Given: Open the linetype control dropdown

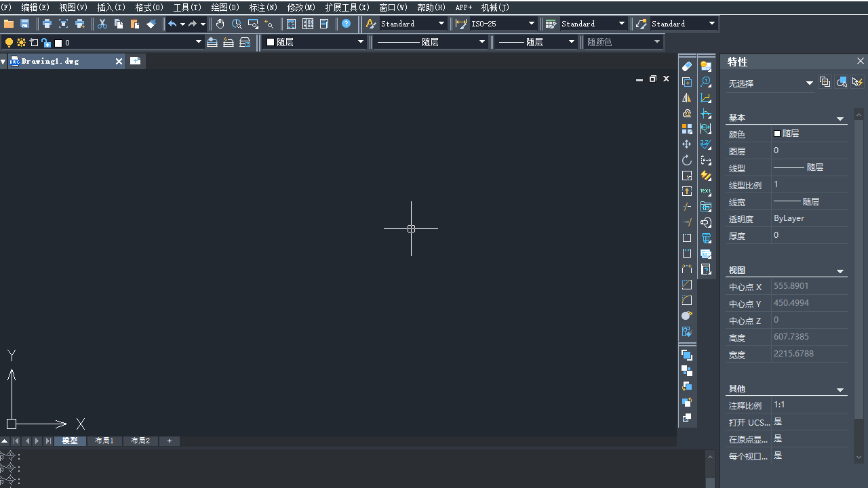Looking at the screenshot, I should pos(482,42).
